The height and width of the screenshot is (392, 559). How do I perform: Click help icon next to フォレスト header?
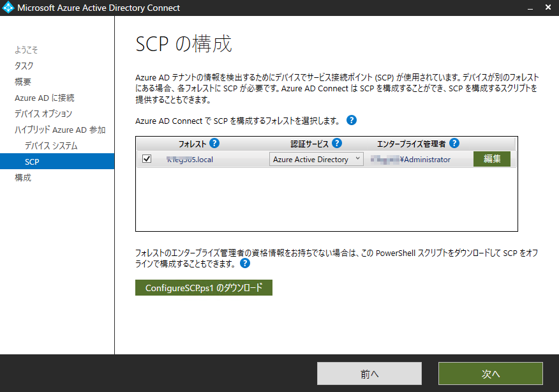tap(214, 143)
